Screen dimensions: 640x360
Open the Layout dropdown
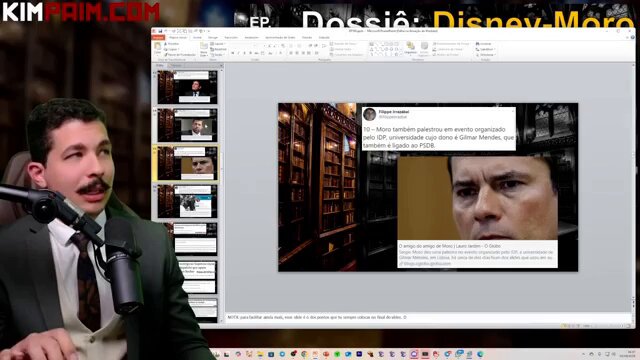coord(218,43)
